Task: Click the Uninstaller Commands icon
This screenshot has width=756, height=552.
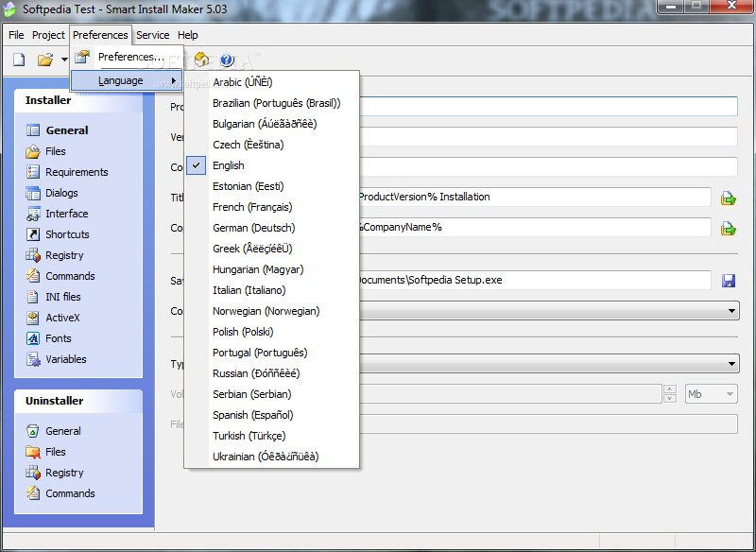Action: tap(33, 493)
